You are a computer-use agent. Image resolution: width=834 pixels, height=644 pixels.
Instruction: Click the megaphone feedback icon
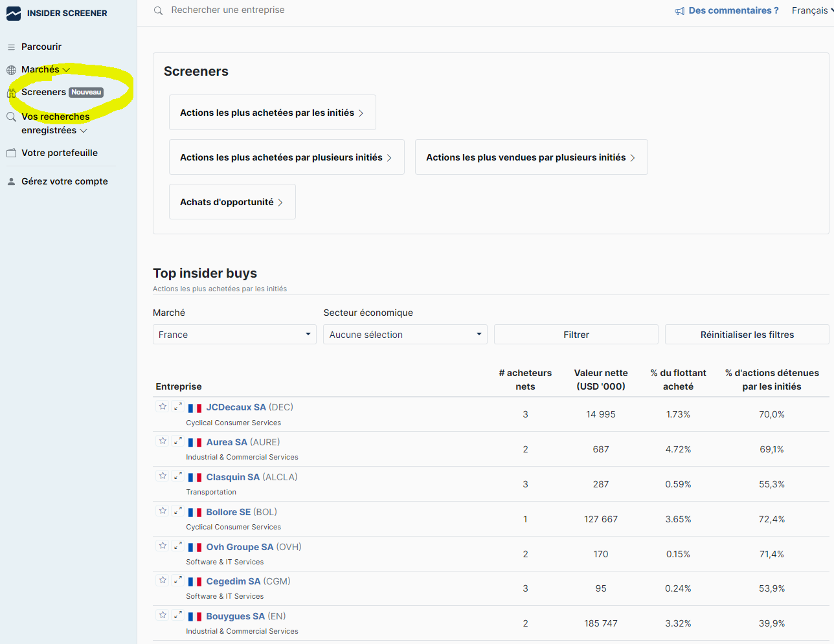tap(679, 11)
